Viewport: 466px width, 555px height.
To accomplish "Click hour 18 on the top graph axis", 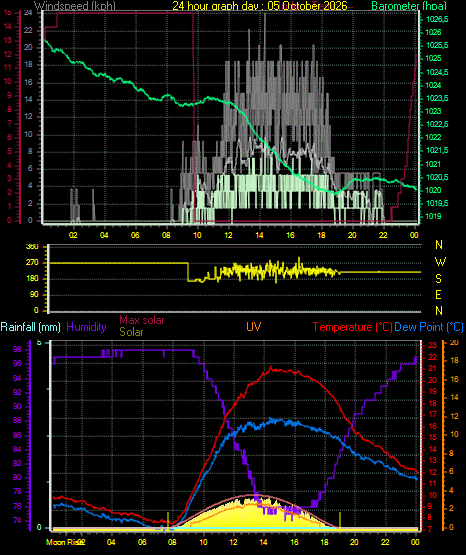I will (321, 235).
